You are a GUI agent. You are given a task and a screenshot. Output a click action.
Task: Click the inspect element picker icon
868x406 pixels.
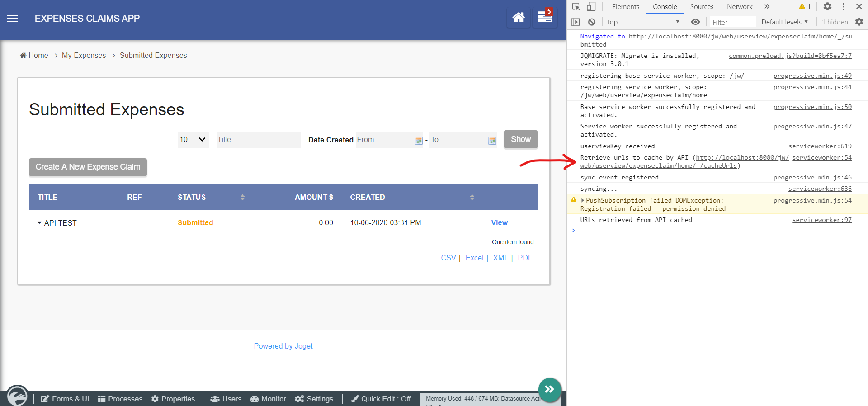(576, 7)
